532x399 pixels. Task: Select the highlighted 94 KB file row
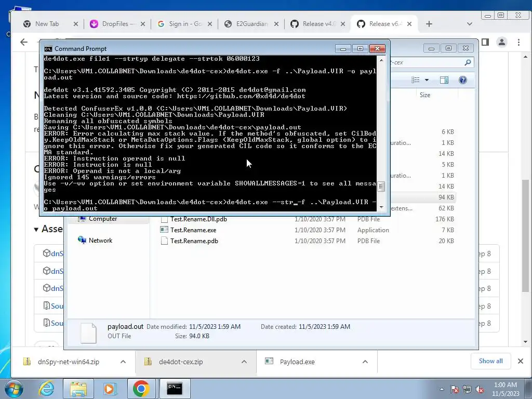[x=422, y=197]
